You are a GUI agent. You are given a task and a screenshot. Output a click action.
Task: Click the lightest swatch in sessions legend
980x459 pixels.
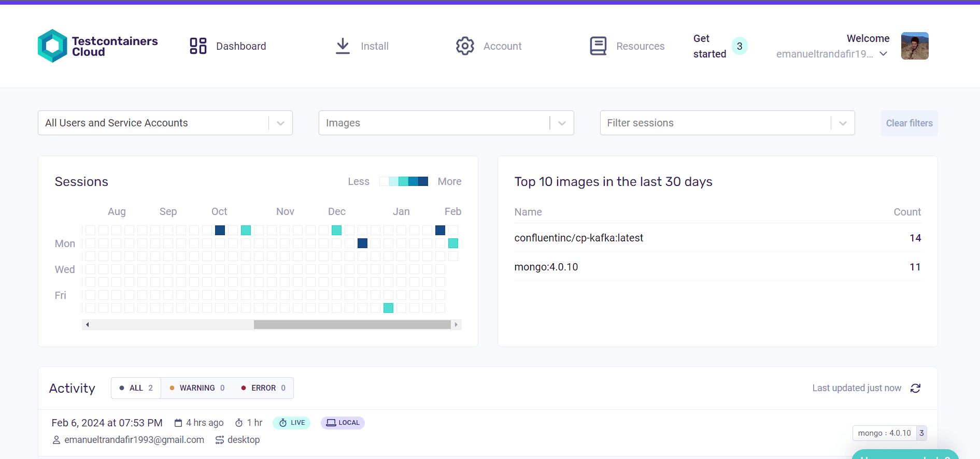click(384, 181)
